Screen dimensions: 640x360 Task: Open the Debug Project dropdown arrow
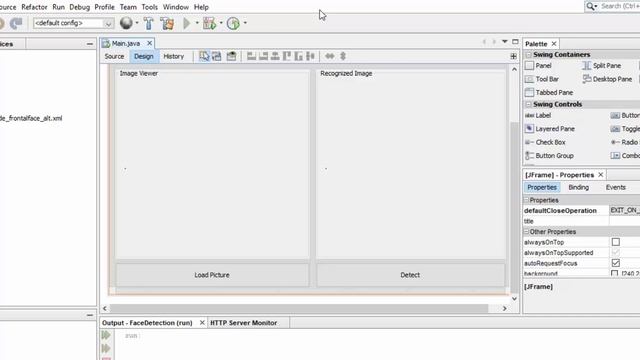click(221, 23)
